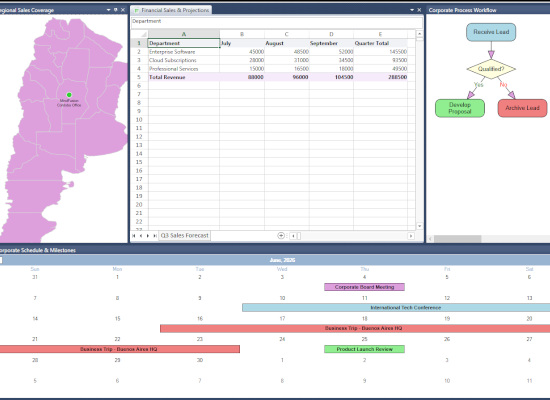Screen dimensions: 550x400
Task: Open Business Trip event starting June 16
Action: 355,328
